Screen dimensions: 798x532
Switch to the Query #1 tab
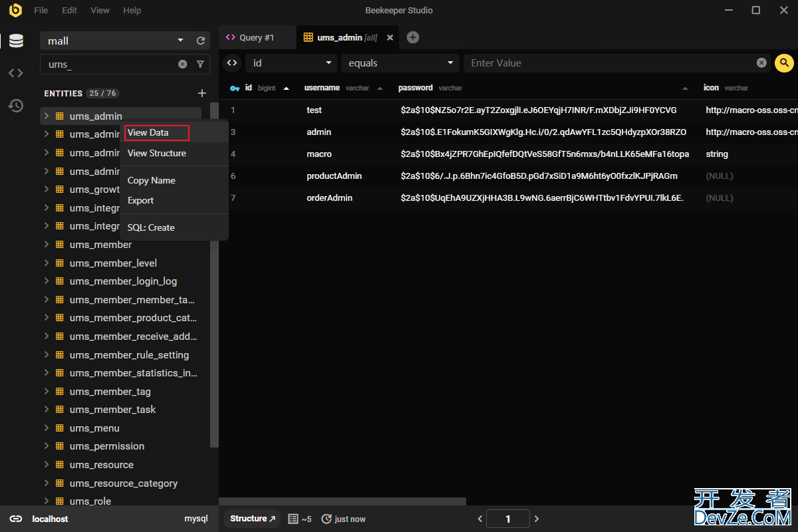coord(257,38)
